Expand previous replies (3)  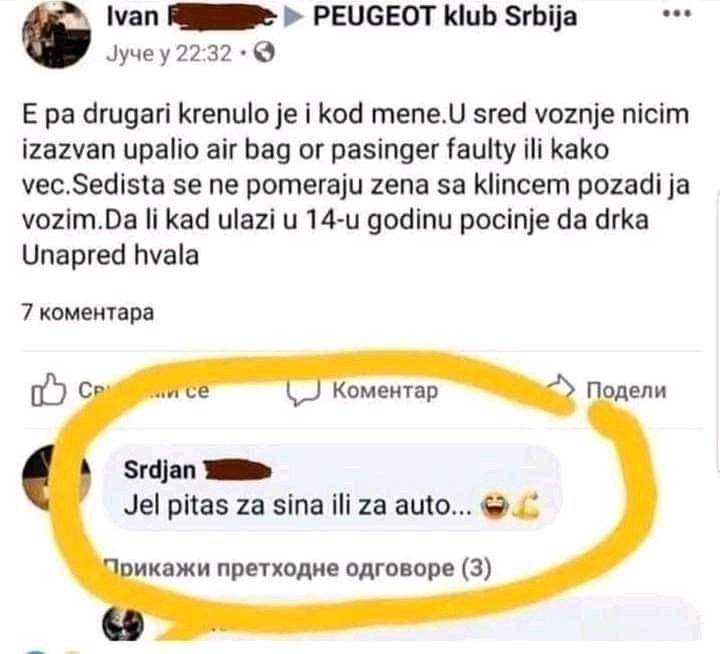[x=298, y=568]
